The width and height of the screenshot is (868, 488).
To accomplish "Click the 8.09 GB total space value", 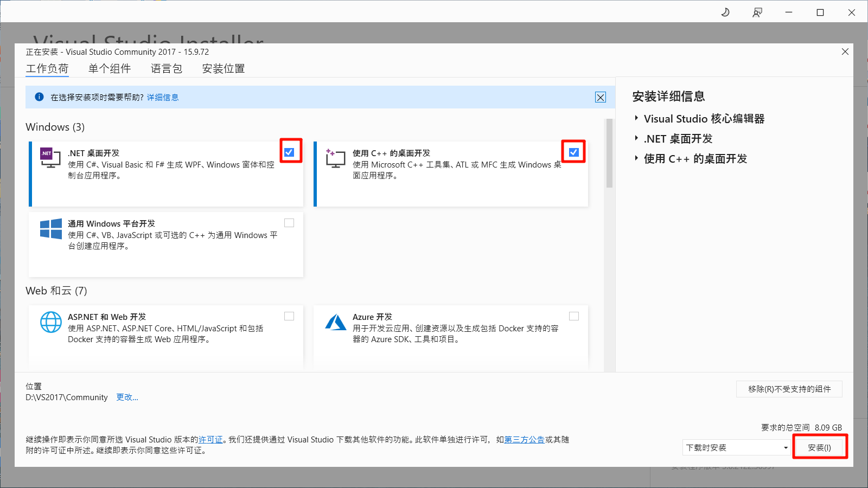I will [x=828, y=427].
